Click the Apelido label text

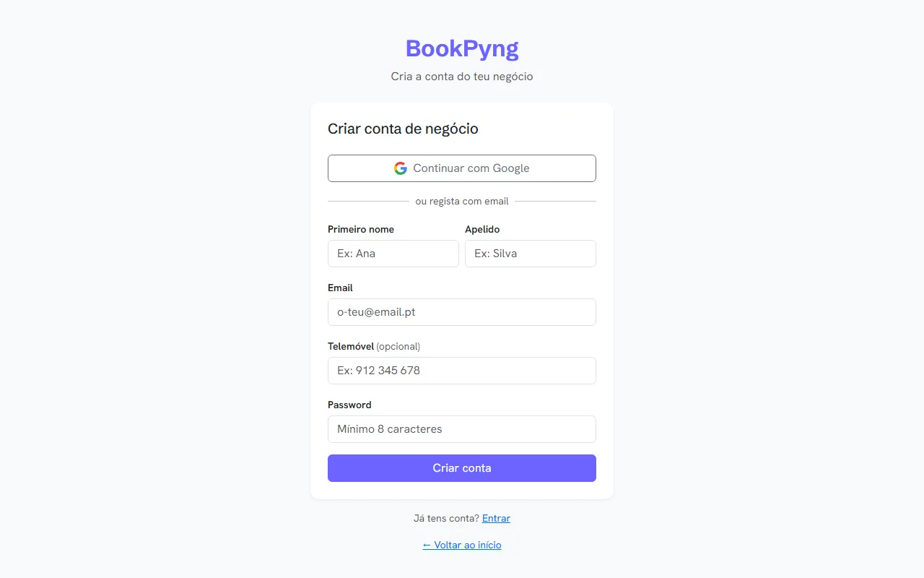point(482,229)
